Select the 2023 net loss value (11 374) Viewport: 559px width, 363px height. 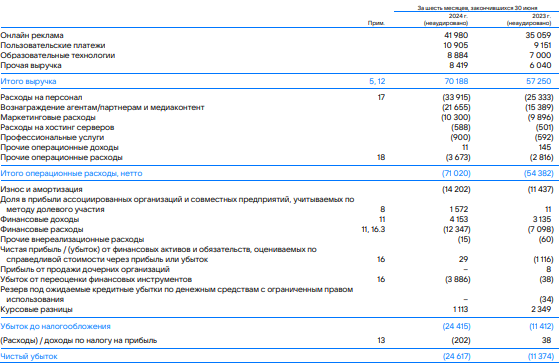(x=540, y=356)
